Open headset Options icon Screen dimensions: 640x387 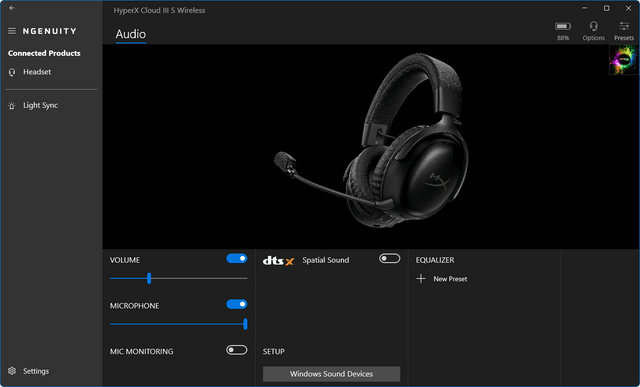click(x=593, y=26)
